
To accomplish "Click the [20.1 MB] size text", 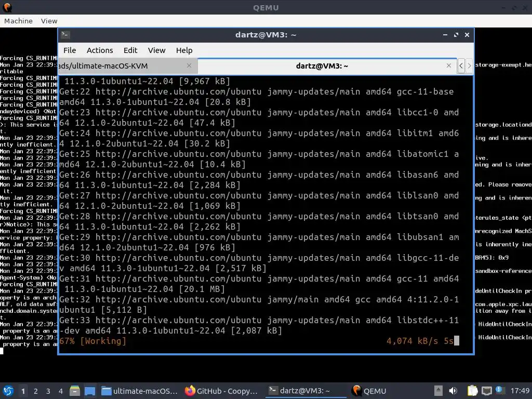I will (202, 289).
